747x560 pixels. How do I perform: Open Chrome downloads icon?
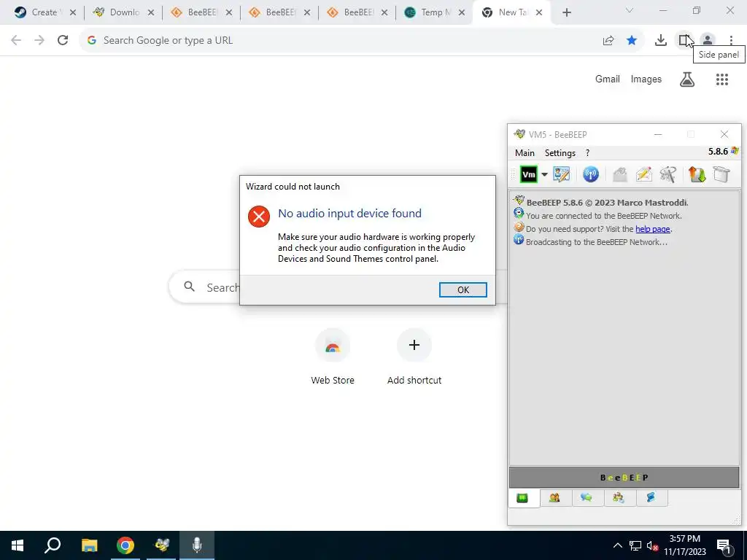pyautogui.click(x=660, y=41)
